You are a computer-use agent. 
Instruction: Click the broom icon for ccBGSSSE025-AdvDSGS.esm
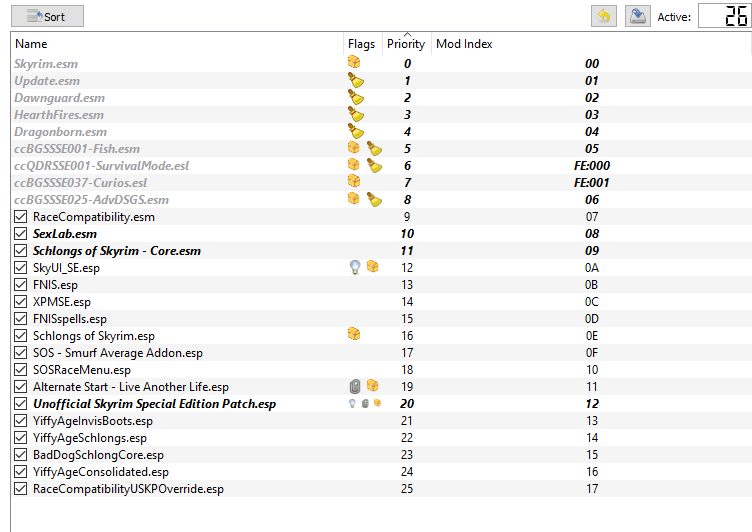374,199
